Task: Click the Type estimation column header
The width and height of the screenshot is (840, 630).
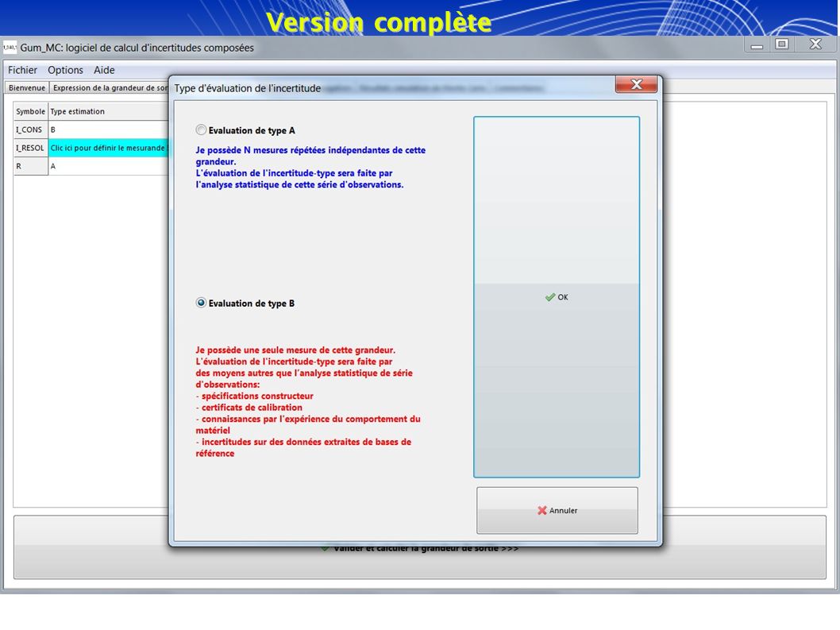Action: 109,111
